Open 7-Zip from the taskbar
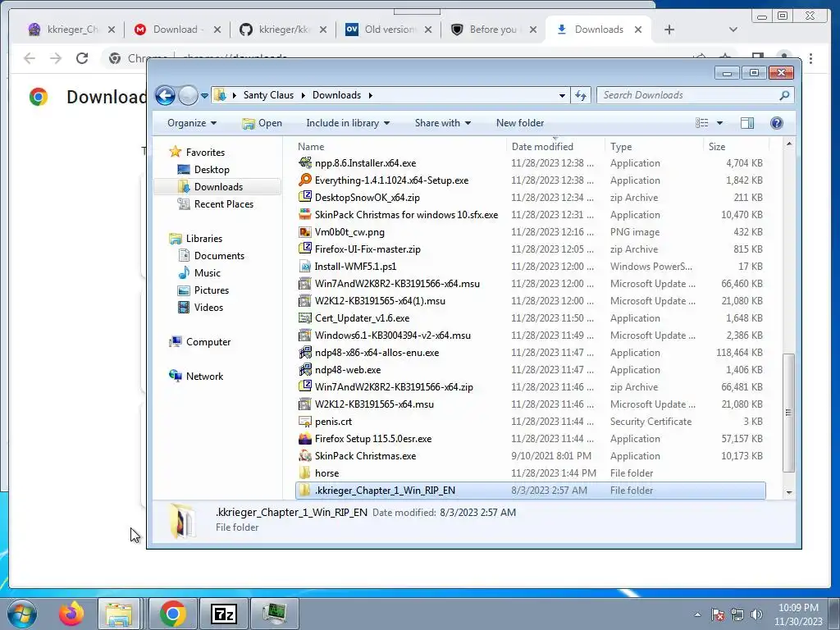840x630 pixels. (223, 614)
